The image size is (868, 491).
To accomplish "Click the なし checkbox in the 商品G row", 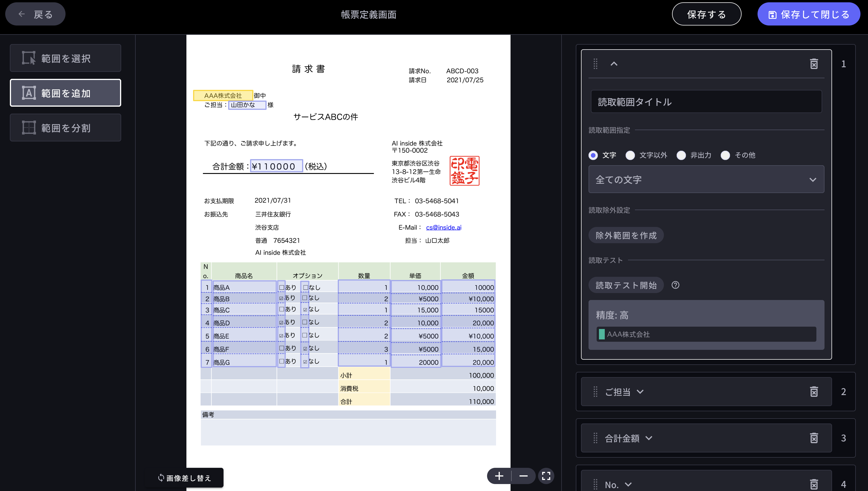I will coord(305,361).
